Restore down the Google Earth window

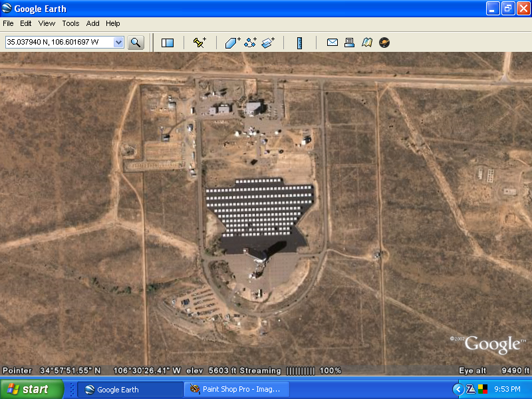click(508, 9)
